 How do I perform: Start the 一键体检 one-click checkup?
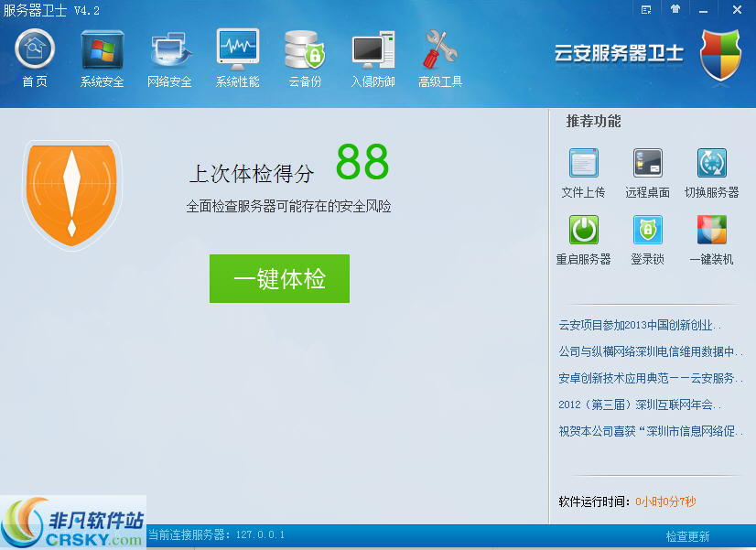[x=279, y=278]
